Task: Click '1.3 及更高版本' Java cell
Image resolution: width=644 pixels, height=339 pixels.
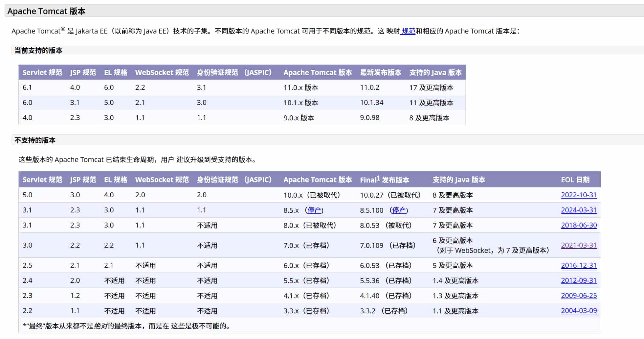Action: (455, 296)
